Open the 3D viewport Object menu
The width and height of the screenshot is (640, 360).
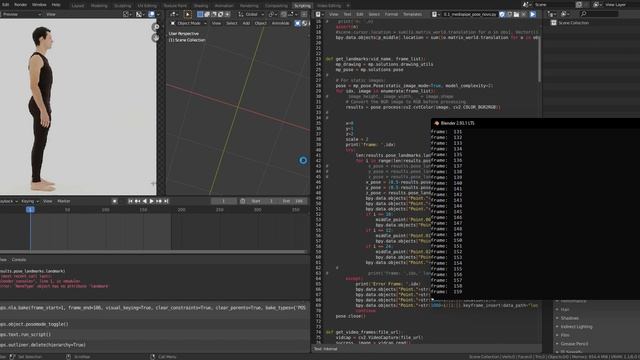(x=260, y=23)
